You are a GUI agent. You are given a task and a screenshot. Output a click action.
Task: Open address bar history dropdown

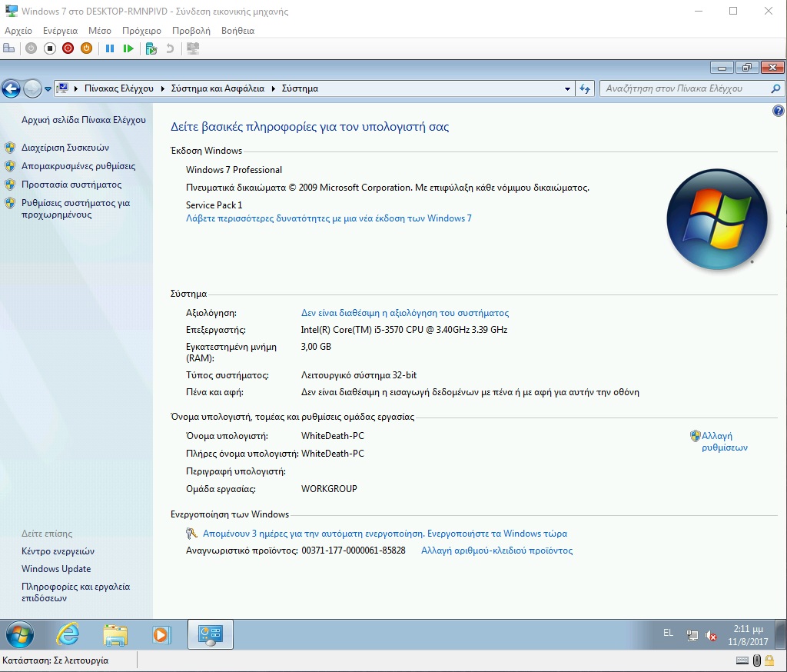567,89
